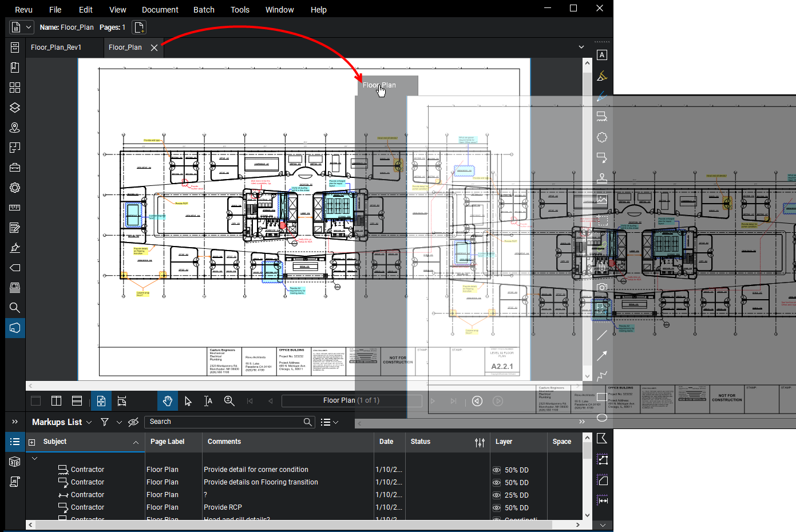
Task: Open the Tool Chest panel icon
Action: tap(15, 168)
